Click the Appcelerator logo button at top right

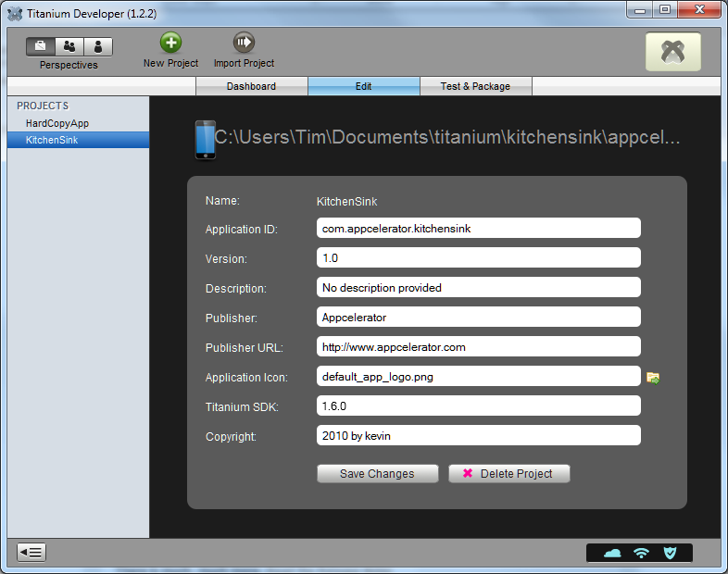click(673, 52)
